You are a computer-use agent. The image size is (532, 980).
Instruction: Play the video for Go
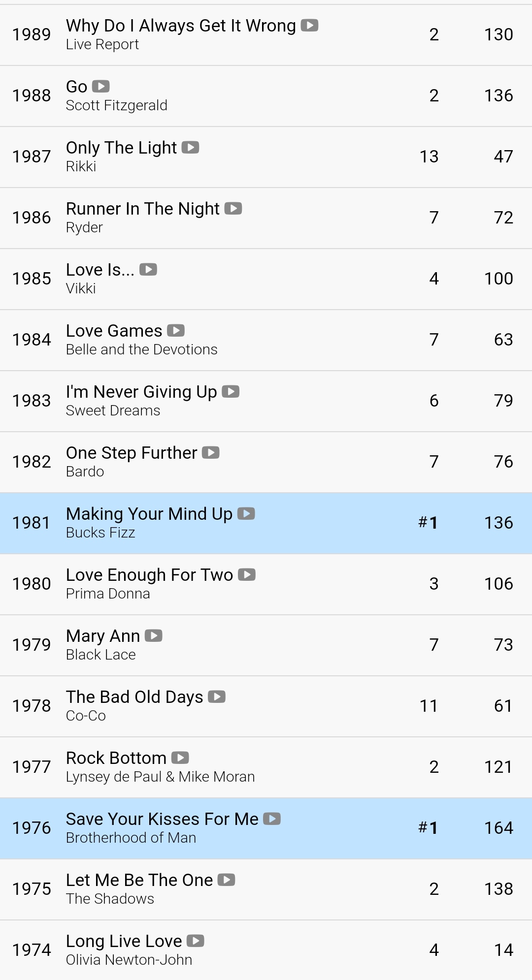pos(101,86)
